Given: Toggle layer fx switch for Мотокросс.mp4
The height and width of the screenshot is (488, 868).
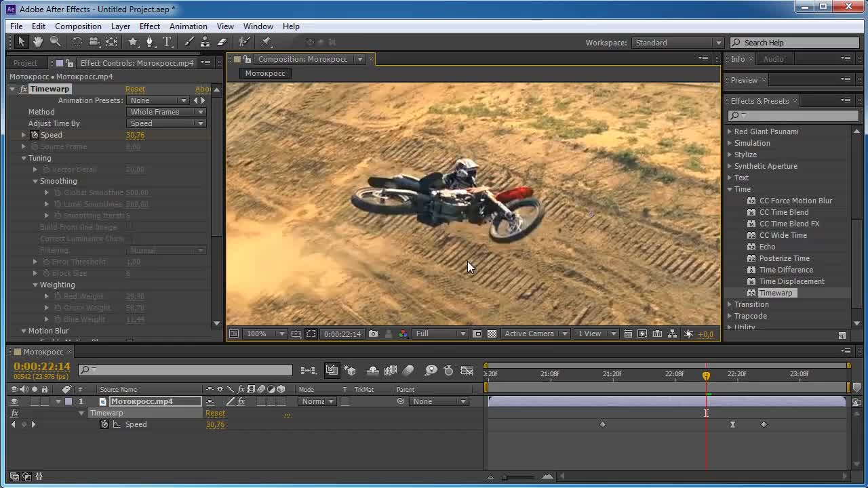Looking at the screenshot, I should pyautogui.click(x=241, y=401).
